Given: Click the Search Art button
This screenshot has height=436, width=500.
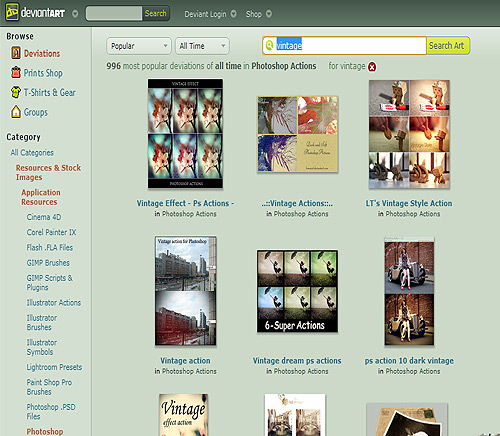Looking at the screenshot, I should [448, 45].
